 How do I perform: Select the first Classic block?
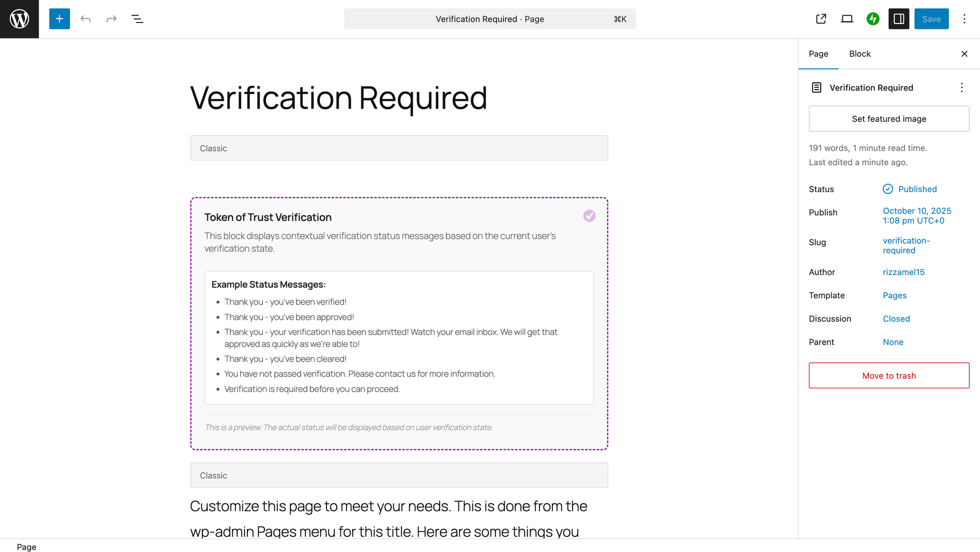pyautogui.click(x=399, y=148)
